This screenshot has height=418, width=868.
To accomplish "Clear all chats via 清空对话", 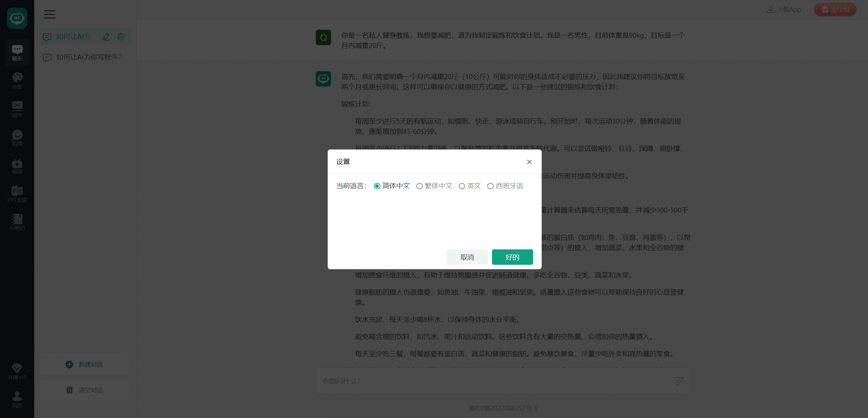I will pos(84,390).
